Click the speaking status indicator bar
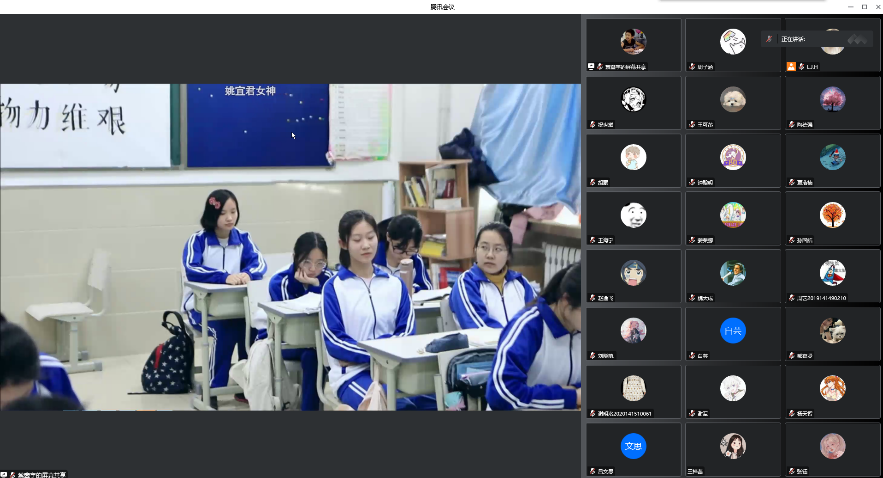Viewport: 883px width, 478px height. [x=815, y=39]
